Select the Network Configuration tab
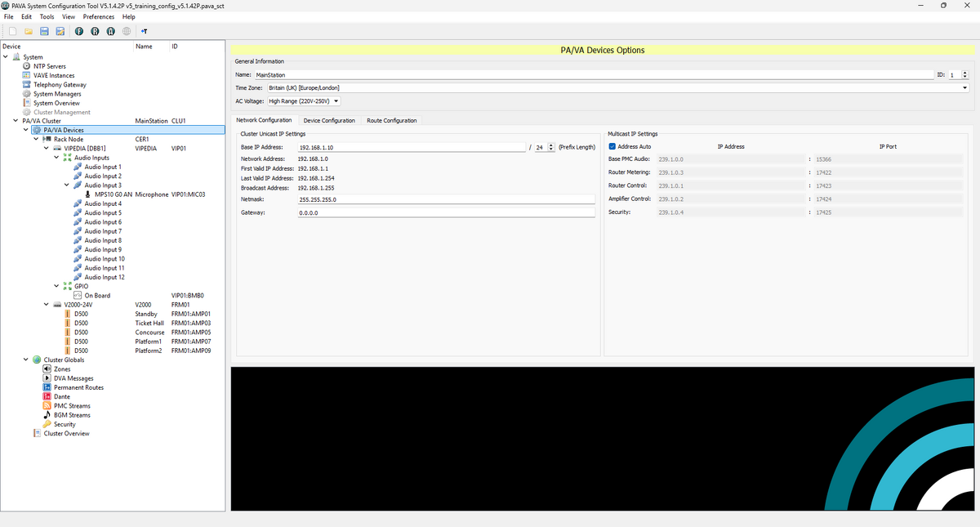This screenshot has width=980, height=527. coord(264,120)
